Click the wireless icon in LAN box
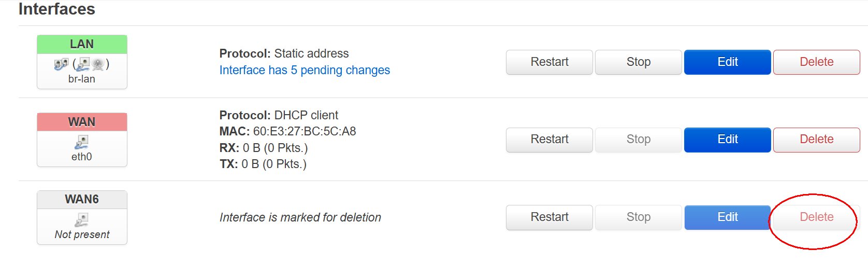This screenshot has width=868, height=263. 98,64
